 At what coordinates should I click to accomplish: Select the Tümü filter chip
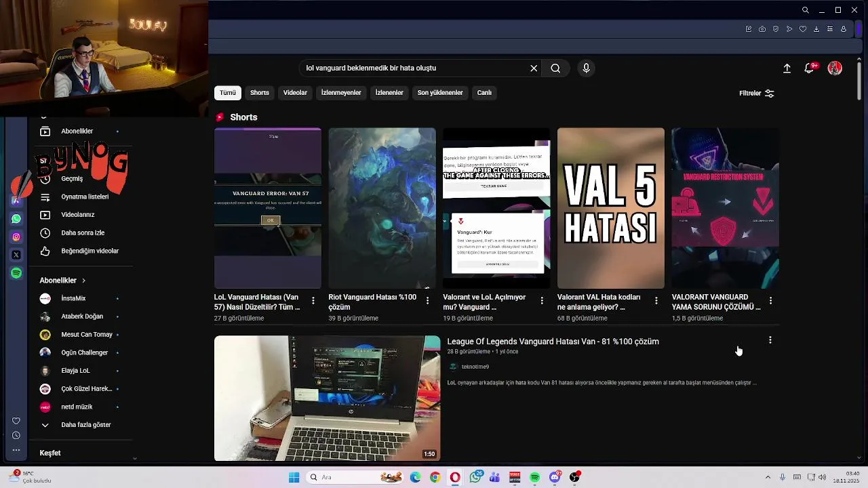[x=228, y=93]
